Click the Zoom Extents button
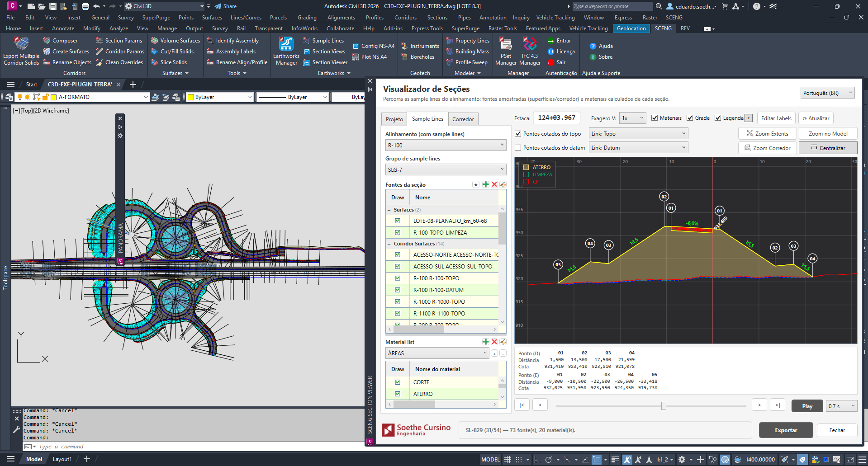This screenshot has width=868, height=466. [767, 134]
